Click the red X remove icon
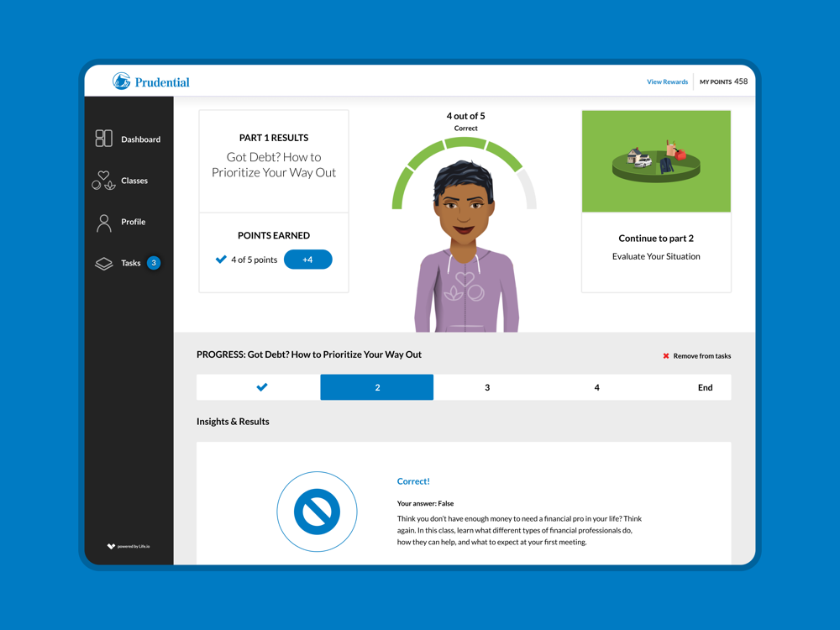This screenshot has height=630, width=840. tap(666, 356)
